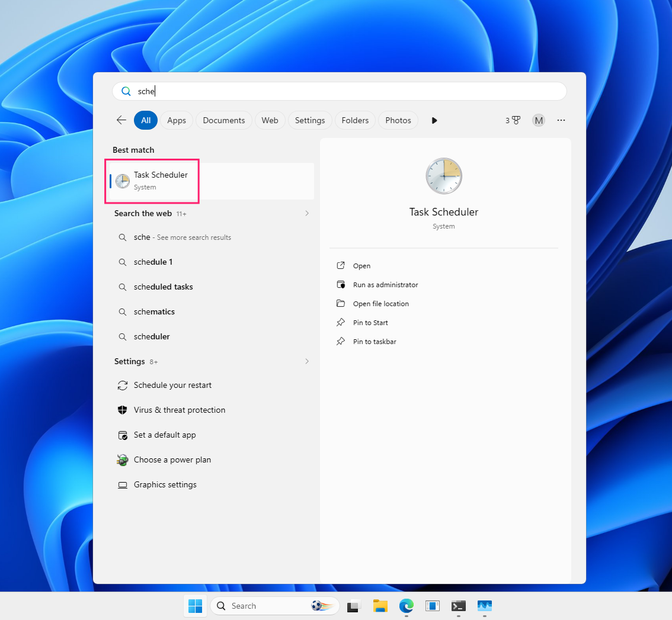672x620 pixels.
Task: Show more filters with the play arrow
Action: tap(434, 120)
